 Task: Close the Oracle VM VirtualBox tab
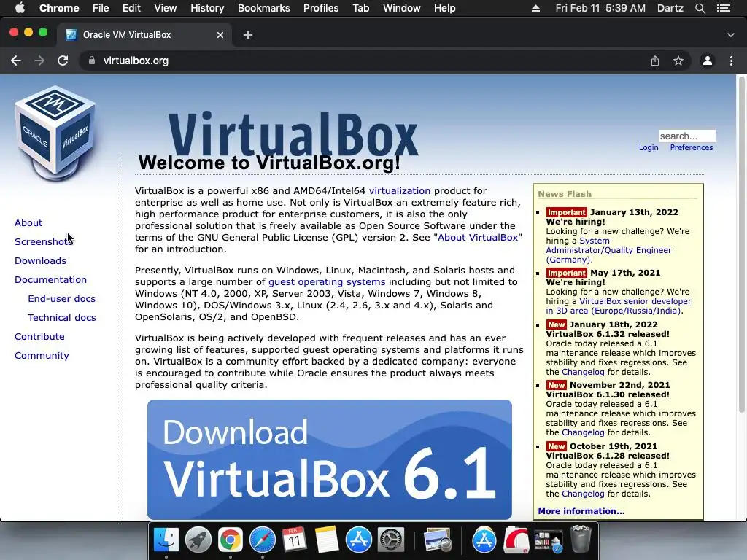coord(220,35)
